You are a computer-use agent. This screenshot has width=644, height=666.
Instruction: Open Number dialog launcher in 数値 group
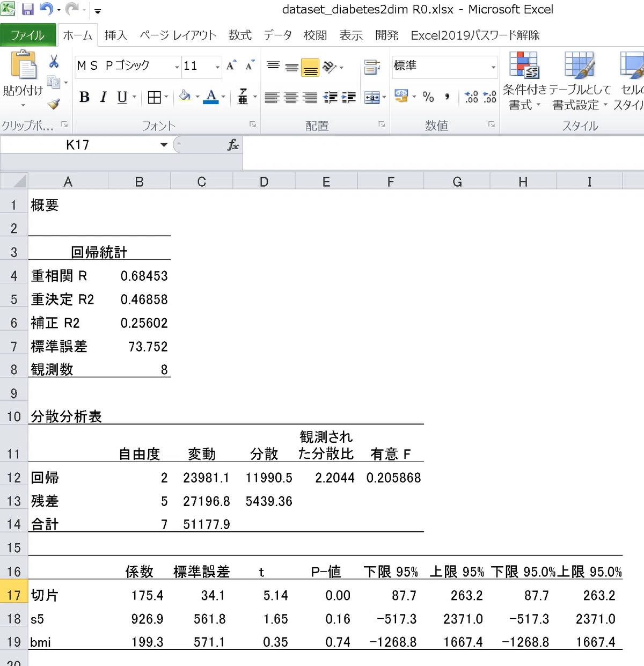pyautogui.click(x=491, y=125)
